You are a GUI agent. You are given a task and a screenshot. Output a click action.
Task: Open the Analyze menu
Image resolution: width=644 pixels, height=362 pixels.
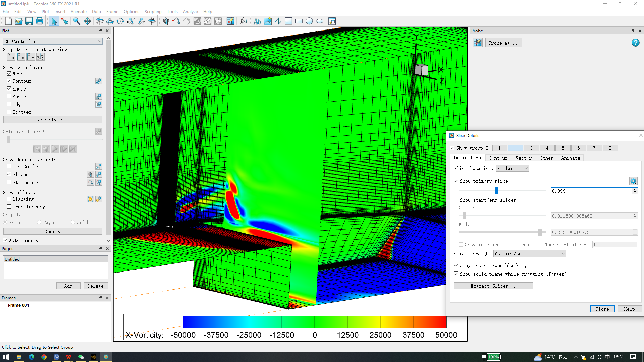(190, 11)
